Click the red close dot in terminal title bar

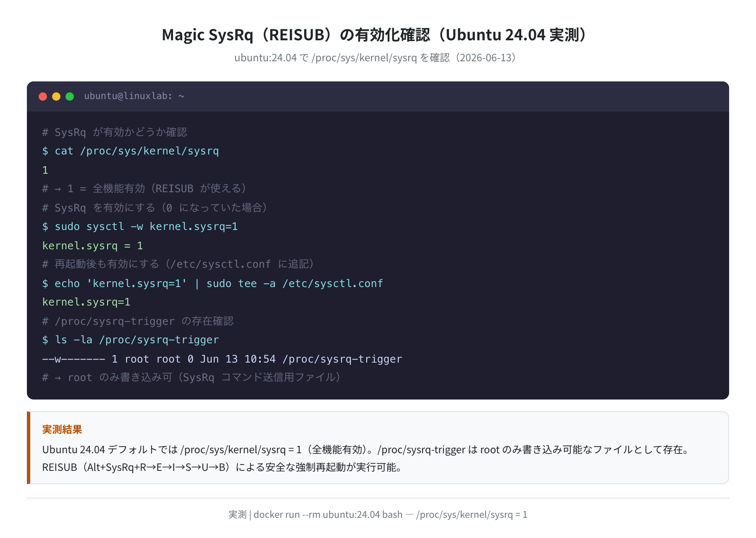pos(43,97)
